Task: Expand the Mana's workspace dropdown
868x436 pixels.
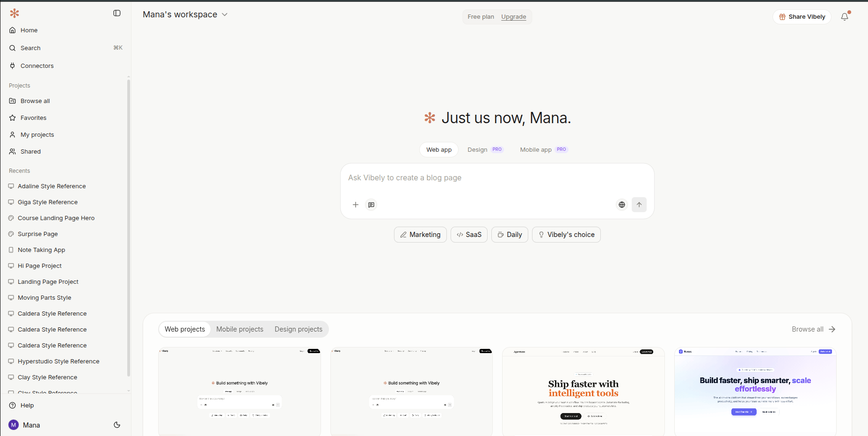Action: [x=185, y=15]
